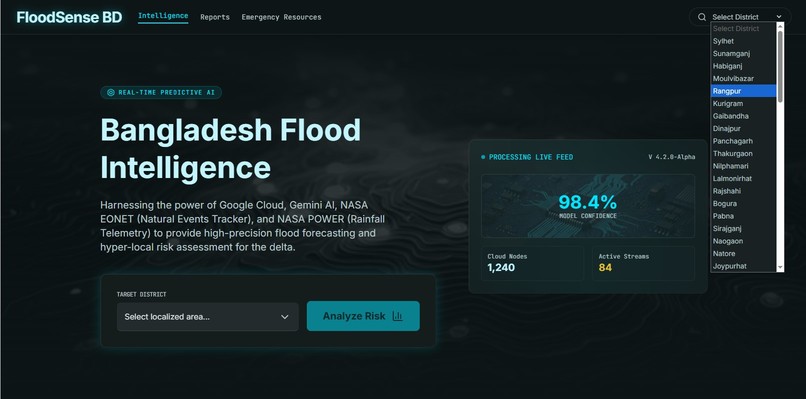This screenshot has height=399, width=806.
Task: Open the Intelligence tab
Action: pos(163,16)
